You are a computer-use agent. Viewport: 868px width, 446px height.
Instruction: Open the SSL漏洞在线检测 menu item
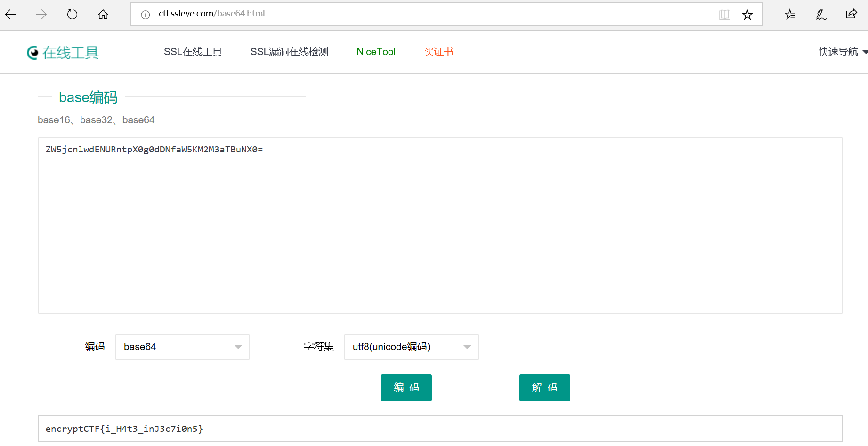coord(290,52)
